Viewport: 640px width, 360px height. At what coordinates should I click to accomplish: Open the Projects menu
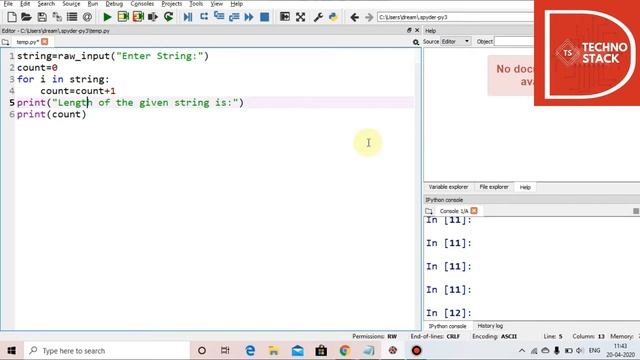point(172,4)
